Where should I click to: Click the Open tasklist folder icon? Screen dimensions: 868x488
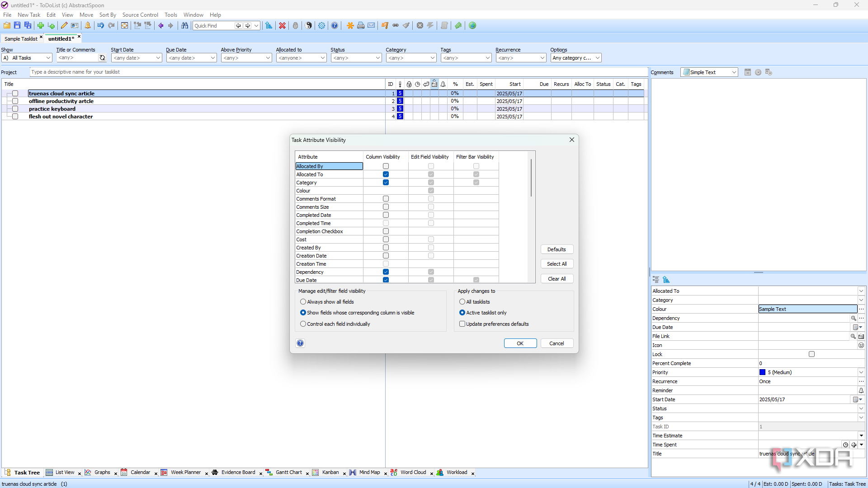(x=7, y=26)
